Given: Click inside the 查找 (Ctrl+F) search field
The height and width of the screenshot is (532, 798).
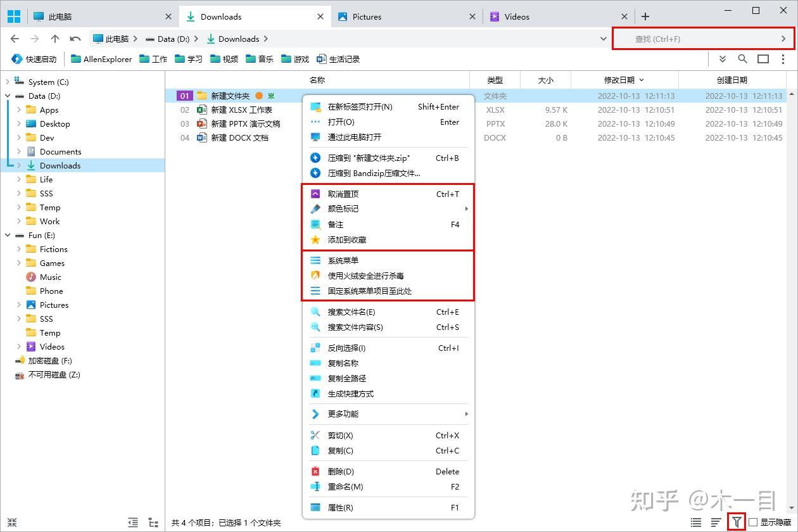Looking at the screenshot, I should click(x=697, y=39).
